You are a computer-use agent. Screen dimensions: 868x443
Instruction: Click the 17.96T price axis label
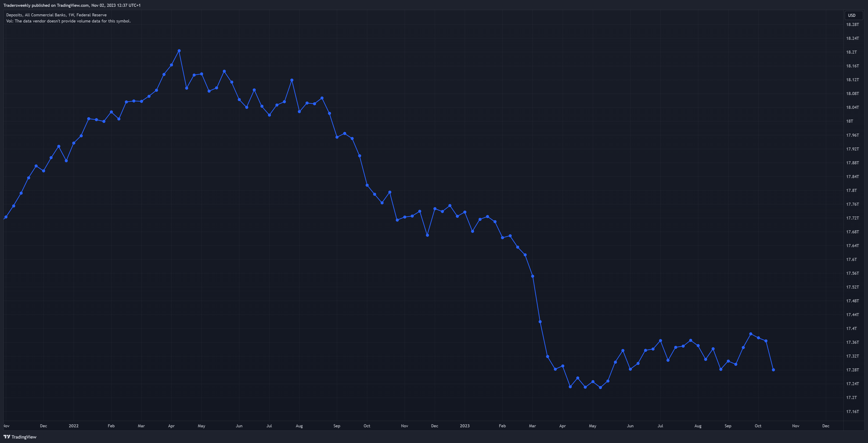point(853,135)
